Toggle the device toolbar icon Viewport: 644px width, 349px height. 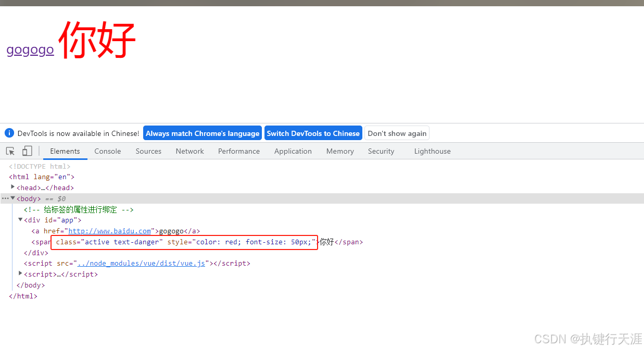pos(27,151)
